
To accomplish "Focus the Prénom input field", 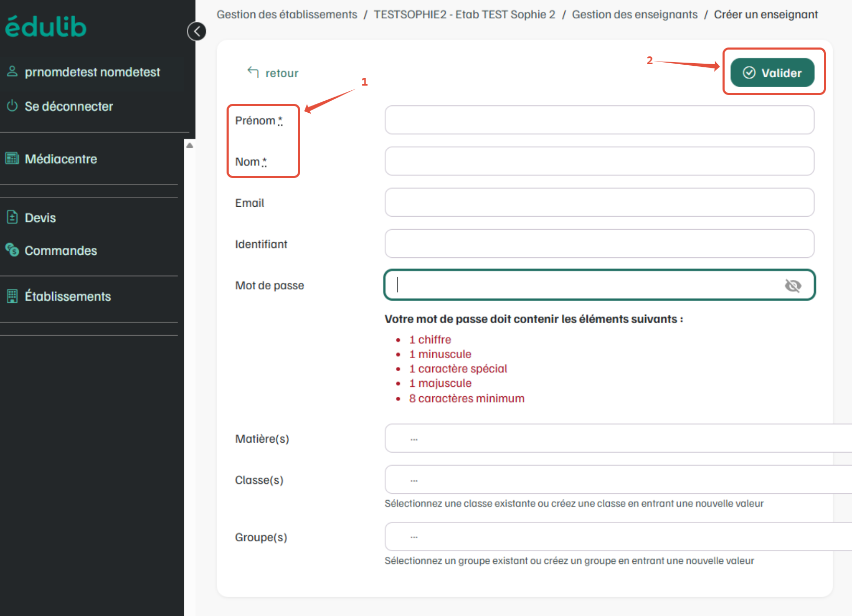I will pos(599,120).
